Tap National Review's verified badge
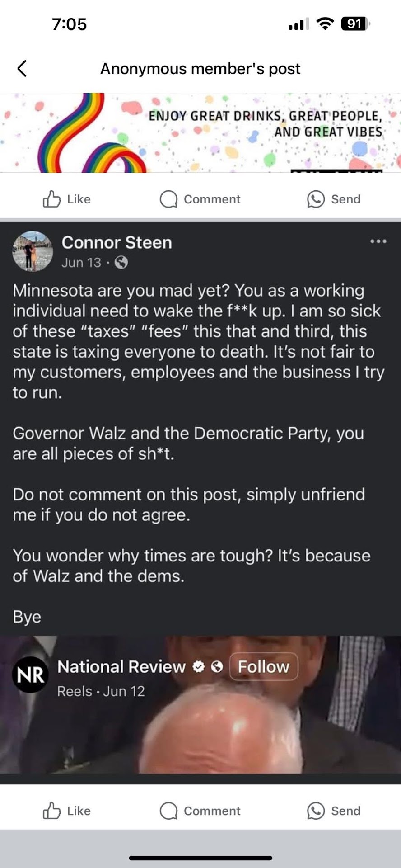The height and width of the screenshot is (868, 401). [x=199, y=666]
